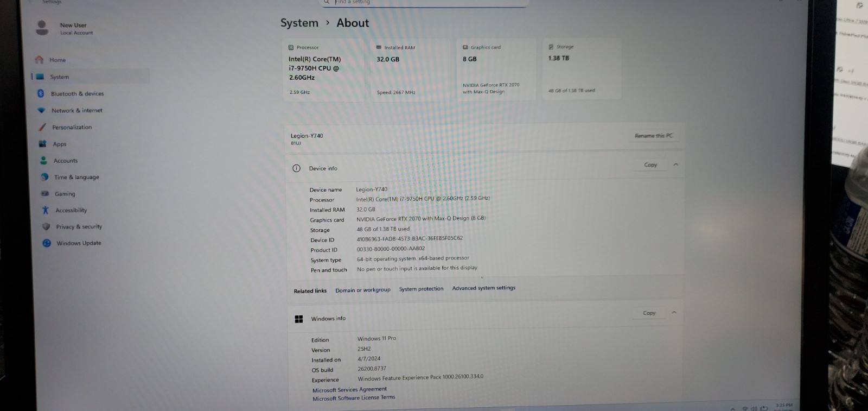Click the Device ID value text

click(x=410, y=238)
